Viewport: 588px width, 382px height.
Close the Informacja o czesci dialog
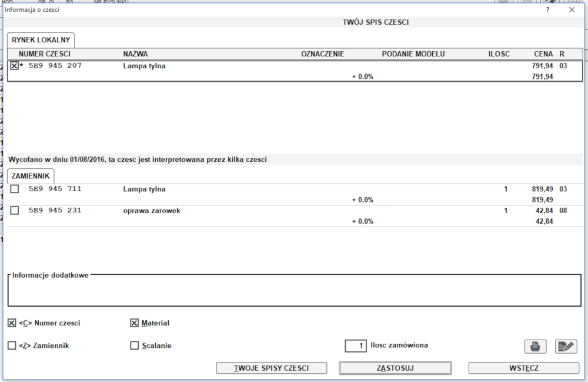pyautogui.click(x=572, y=10)
